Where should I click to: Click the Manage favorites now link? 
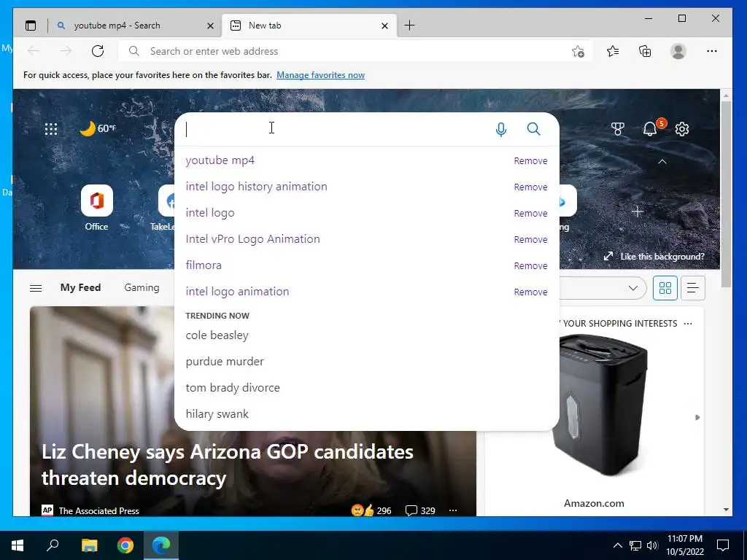tap(321, 75)
